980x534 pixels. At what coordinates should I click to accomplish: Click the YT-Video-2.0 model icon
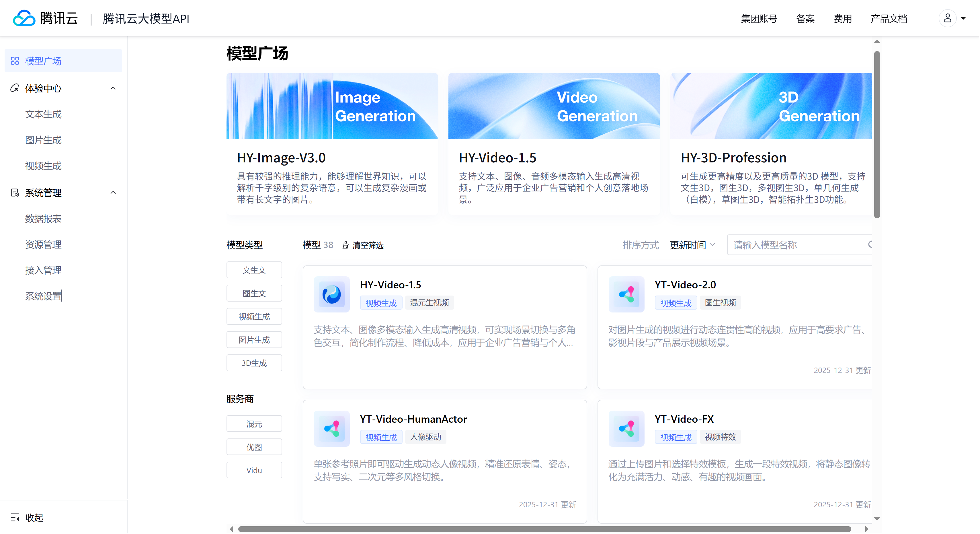click(x=626, y=294)
